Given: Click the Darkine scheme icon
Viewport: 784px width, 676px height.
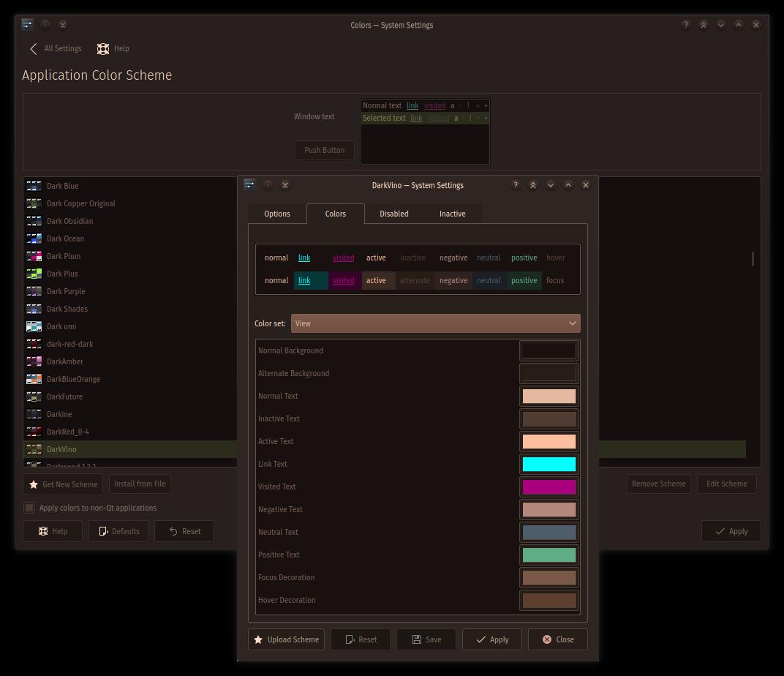Looking at the screenshot, I should click(34, 414).
